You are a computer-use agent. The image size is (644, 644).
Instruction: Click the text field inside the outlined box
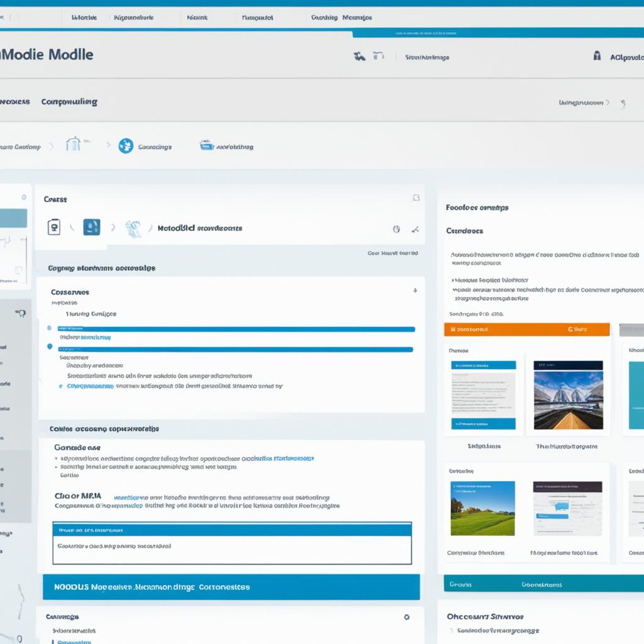232,550
